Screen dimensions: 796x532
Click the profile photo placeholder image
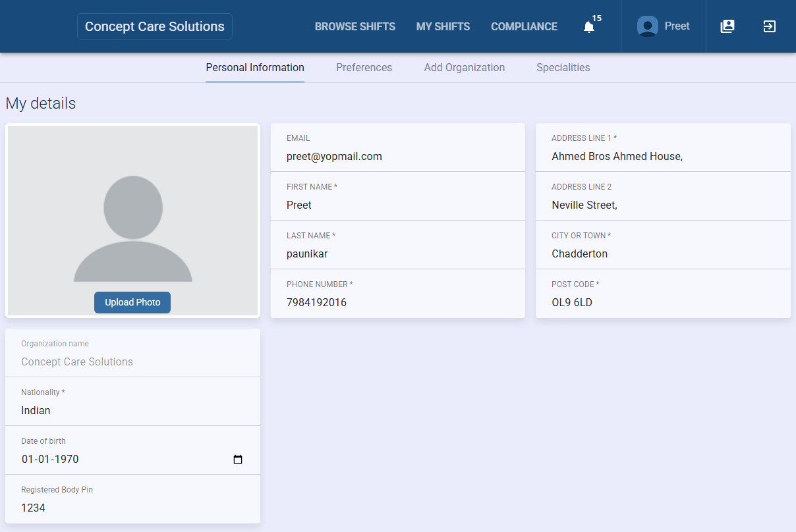133,221
